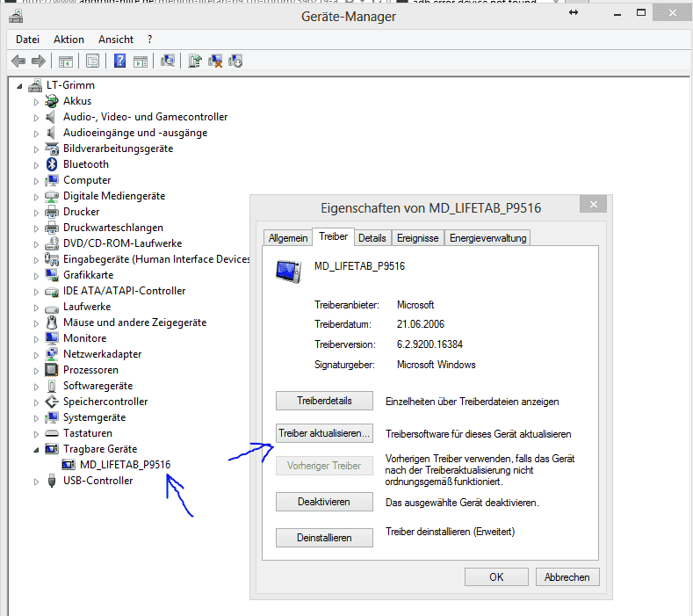Click the Back arrow toolbar icon
693x616 pixels.
(x=18, y=61)
